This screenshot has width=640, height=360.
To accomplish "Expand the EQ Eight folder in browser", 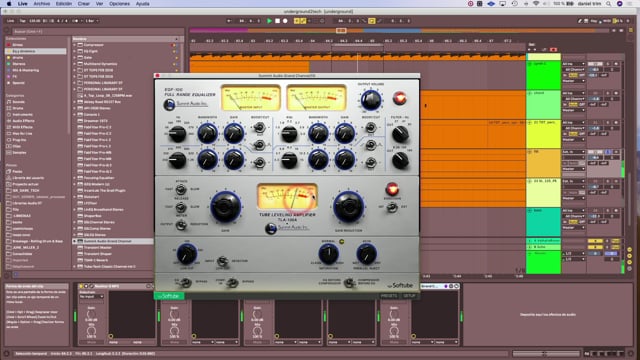I will (x=75, y=51).
